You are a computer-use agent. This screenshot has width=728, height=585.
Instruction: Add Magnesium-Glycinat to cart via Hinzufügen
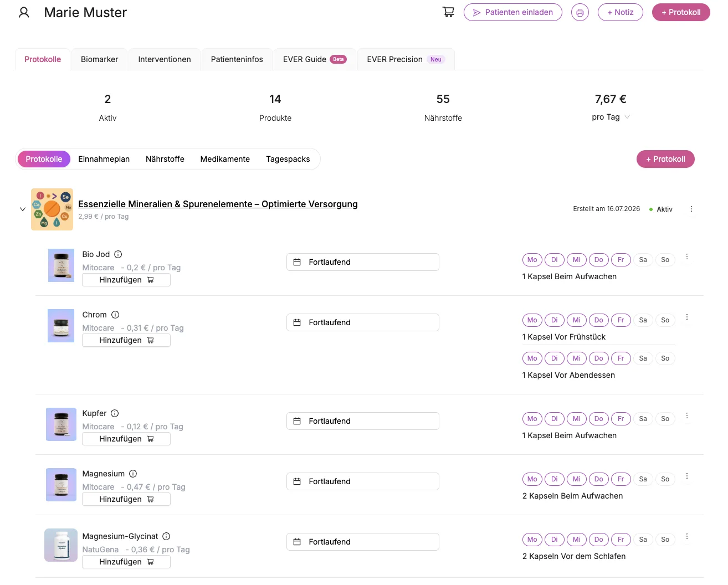click(126, 562)
